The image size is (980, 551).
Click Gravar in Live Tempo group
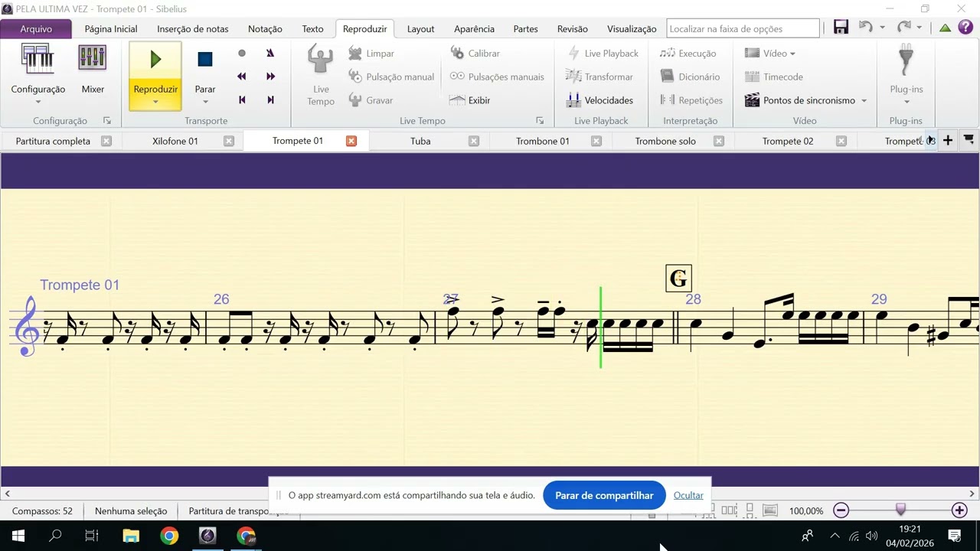370,100
